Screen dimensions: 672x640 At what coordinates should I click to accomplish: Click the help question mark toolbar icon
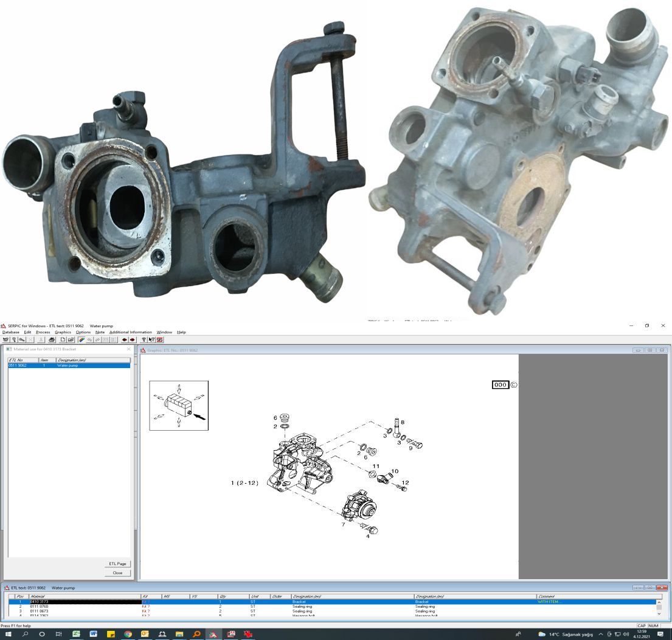[144, 339]
